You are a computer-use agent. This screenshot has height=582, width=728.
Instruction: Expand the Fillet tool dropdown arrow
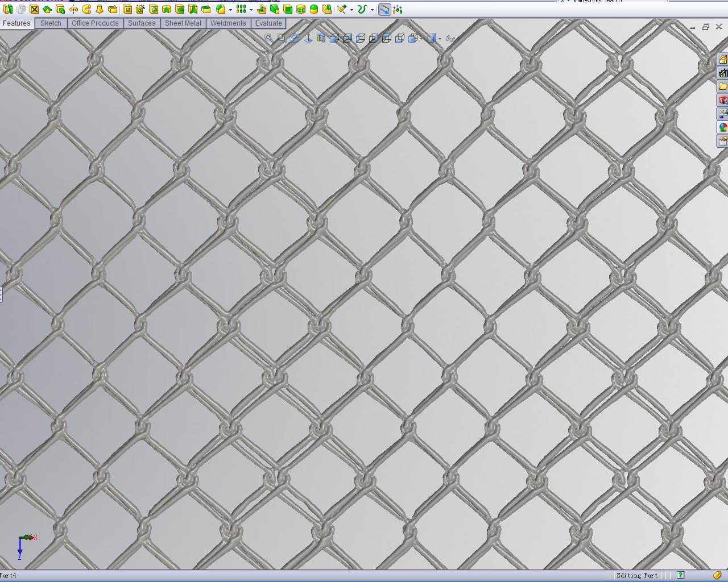coord(230,10)
